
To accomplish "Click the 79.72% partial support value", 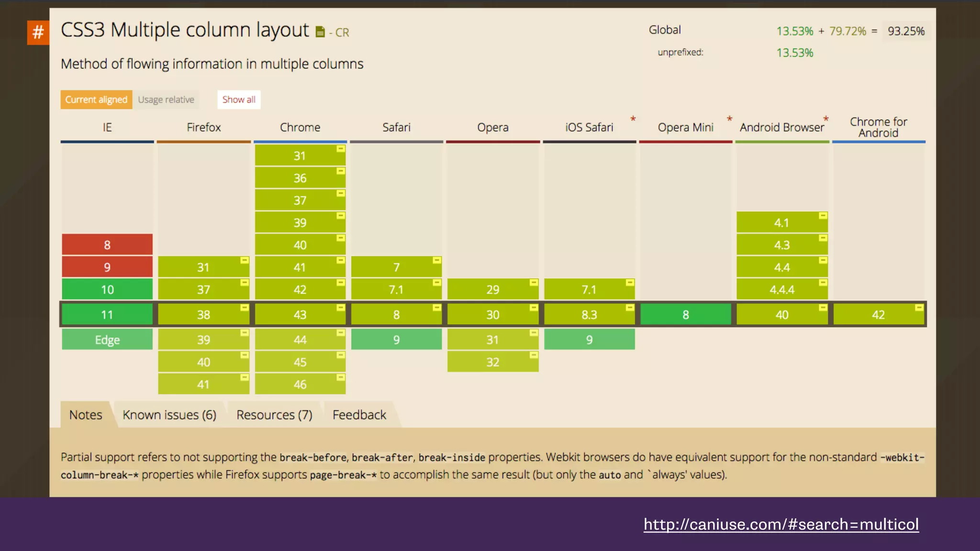I will [847, 31].
